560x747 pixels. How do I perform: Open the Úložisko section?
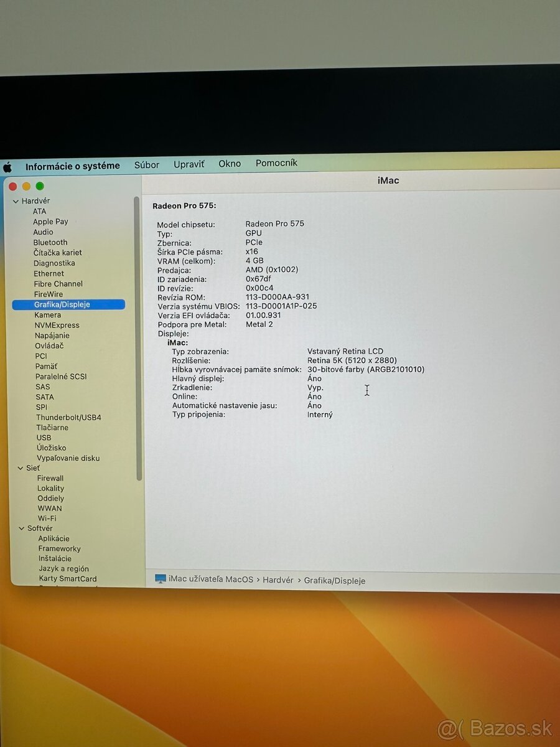[51, 448]
